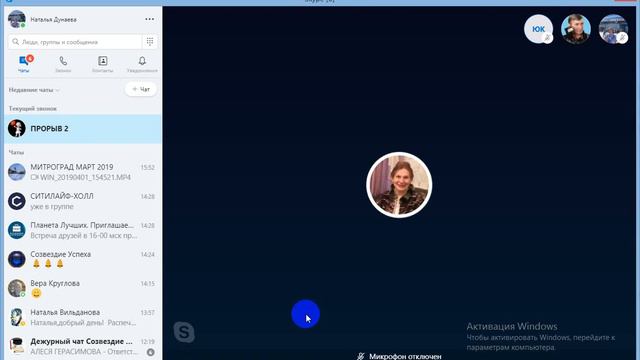Open the Наталья Вильданова chat
The height and width of the screenshot is (360, 640).
[83, 317]
